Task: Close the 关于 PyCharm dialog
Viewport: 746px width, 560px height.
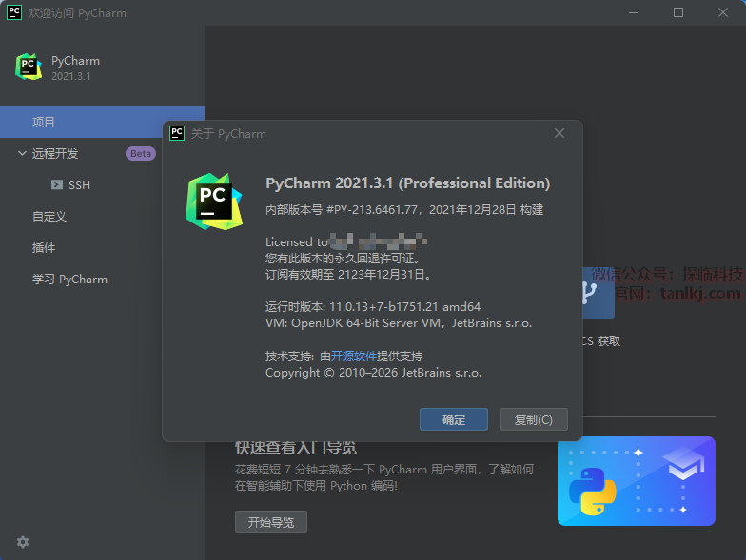Action: tap(560, 134)
